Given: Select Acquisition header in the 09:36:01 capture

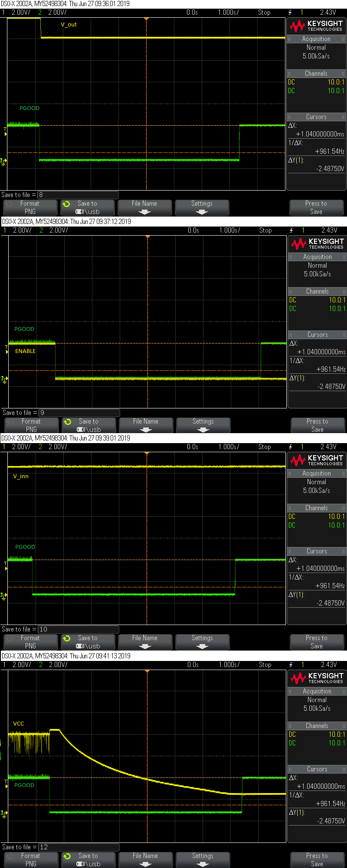Looking at the screenshot, I should (316, 39).
